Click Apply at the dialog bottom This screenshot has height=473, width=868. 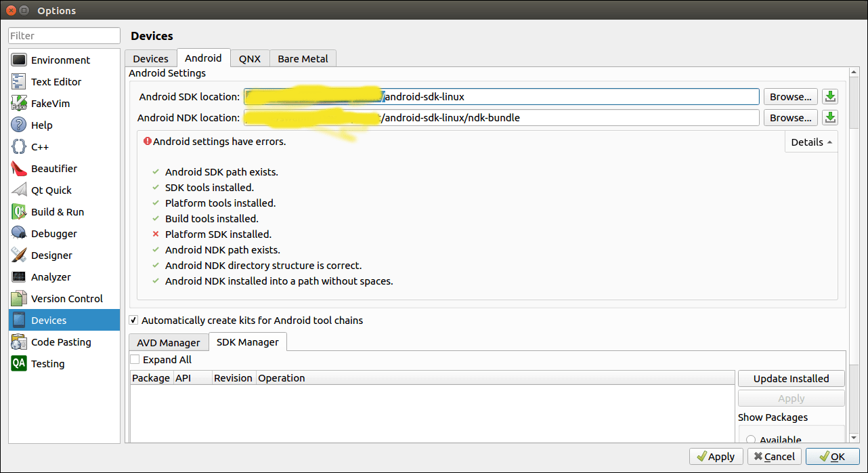coord(716,457)
